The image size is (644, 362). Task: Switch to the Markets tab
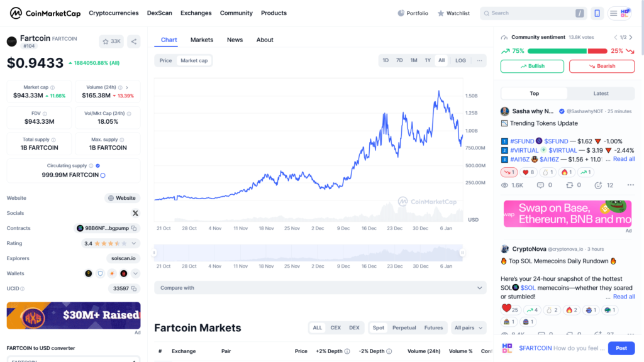[x=202, y=40]
